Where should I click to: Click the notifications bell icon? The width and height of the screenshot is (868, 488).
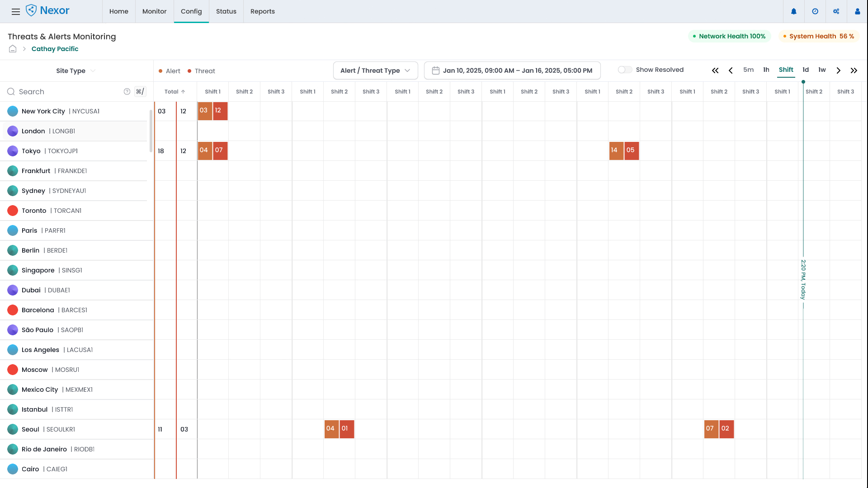tap(794, 12)
